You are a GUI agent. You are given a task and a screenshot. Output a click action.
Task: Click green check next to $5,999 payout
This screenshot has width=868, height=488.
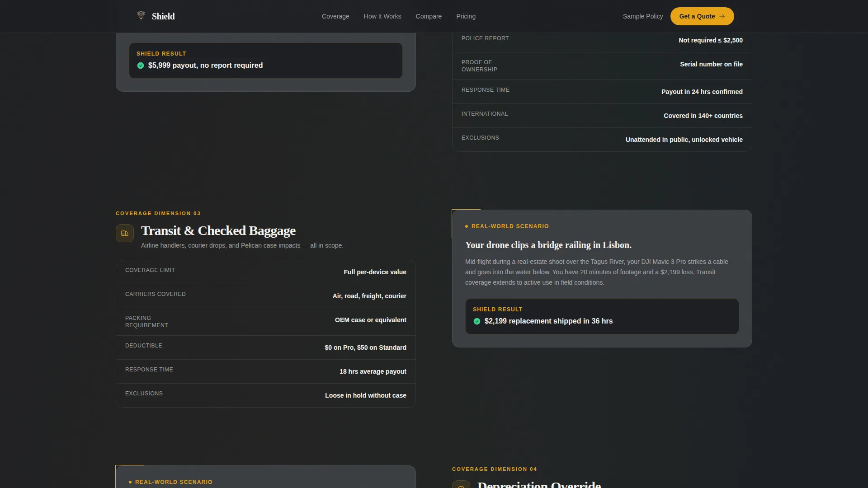click(x=141, y=66)
